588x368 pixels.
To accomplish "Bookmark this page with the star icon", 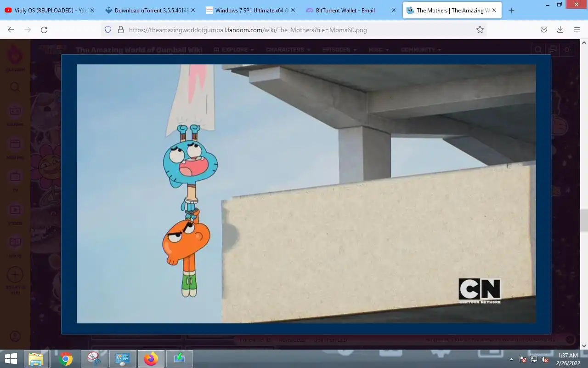I will [480, 29].
